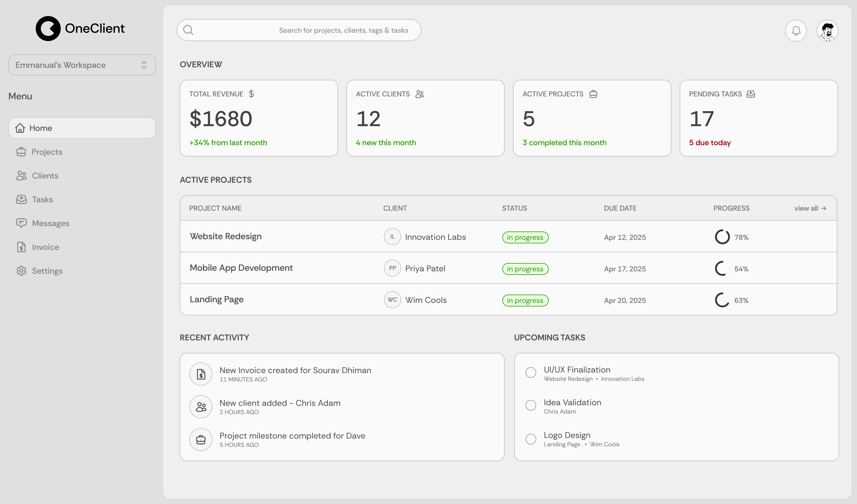Mark Idea Validation task complete
This screenshot has width=857, height=504.
(x=531, y=405)
